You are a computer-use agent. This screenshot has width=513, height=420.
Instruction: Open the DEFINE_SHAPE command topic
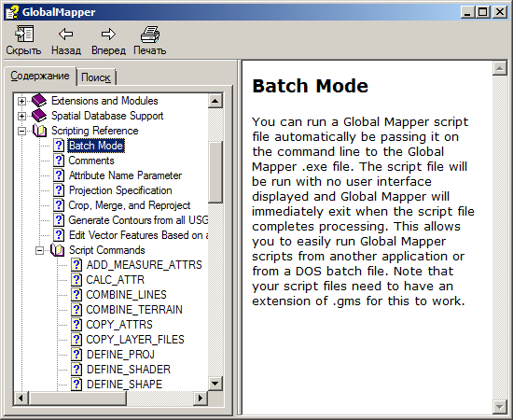click(124, 384)
